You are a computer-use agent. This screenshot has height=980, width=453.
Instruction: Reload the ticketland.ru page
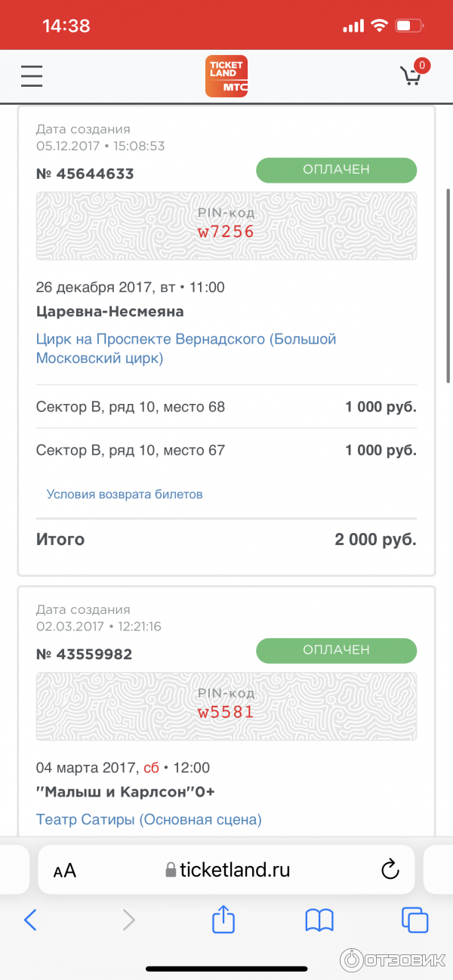pyautogui.click(x=390, y=870)
